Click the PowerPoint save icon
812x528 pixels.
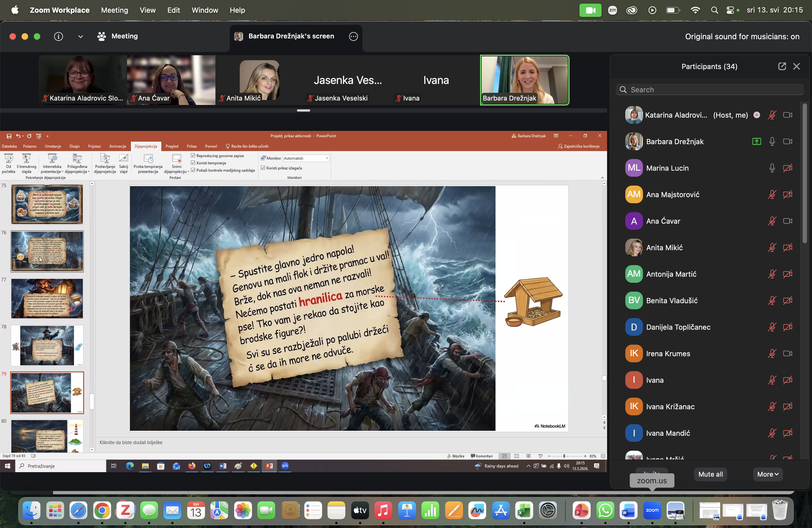pos(9,136)
